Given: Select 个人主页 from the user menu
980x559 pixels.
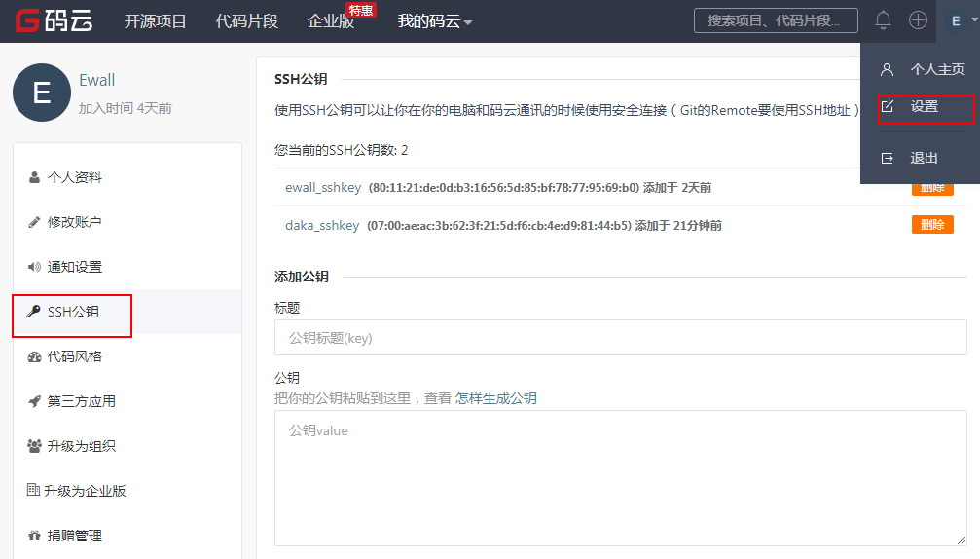Looking at the screenshot, I should pyautogui.click(x=937, y=69).
